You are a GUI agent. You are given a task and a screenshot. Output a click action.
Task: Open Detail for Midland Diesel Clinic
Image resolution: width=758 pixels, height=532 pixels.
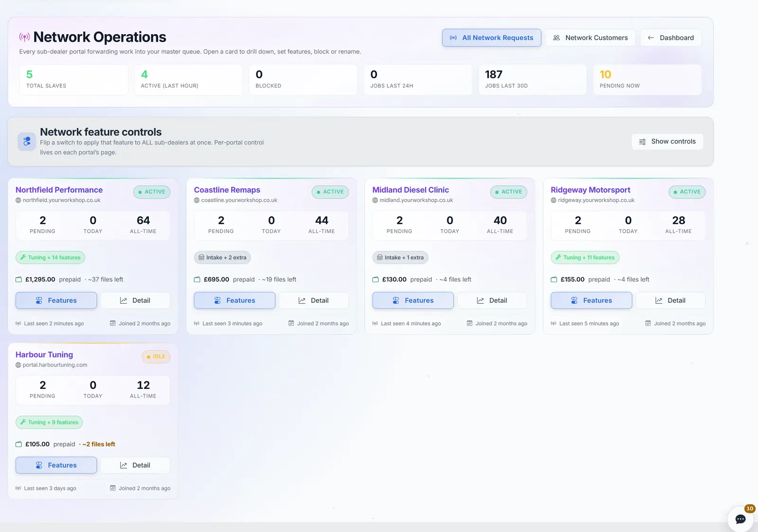pos(492,300)
